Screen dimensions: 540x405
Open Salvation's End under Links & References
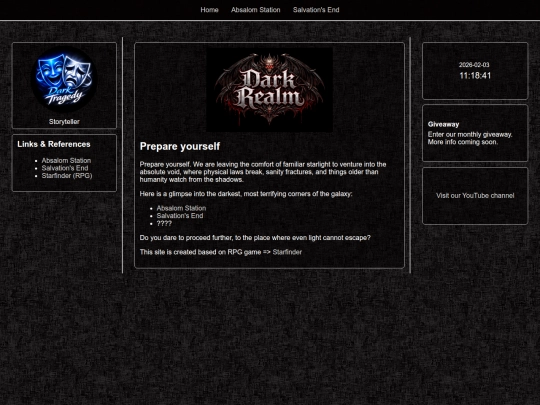[65, 168]
